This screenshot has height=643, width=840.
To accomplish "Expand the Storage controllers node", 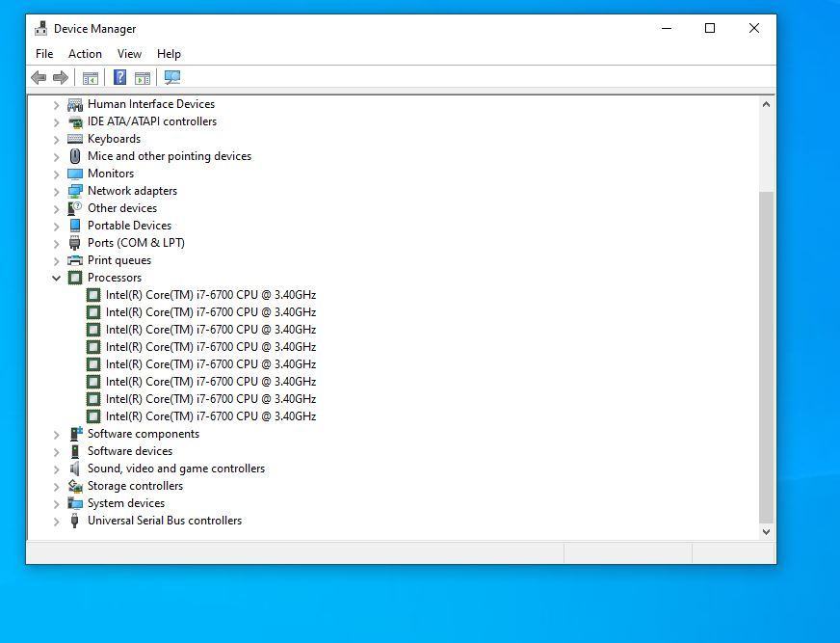I will pos(56,487).
